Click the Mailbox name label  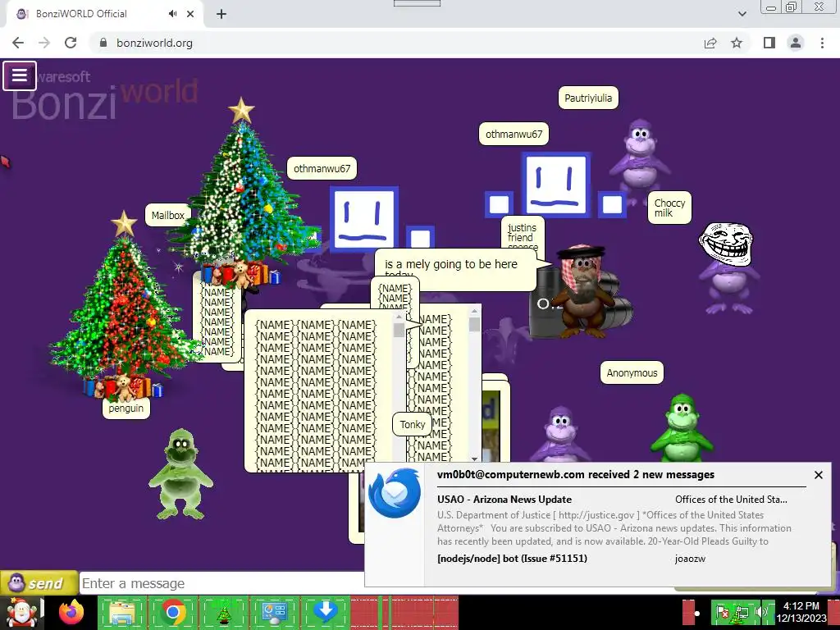[x=167, y=216]
